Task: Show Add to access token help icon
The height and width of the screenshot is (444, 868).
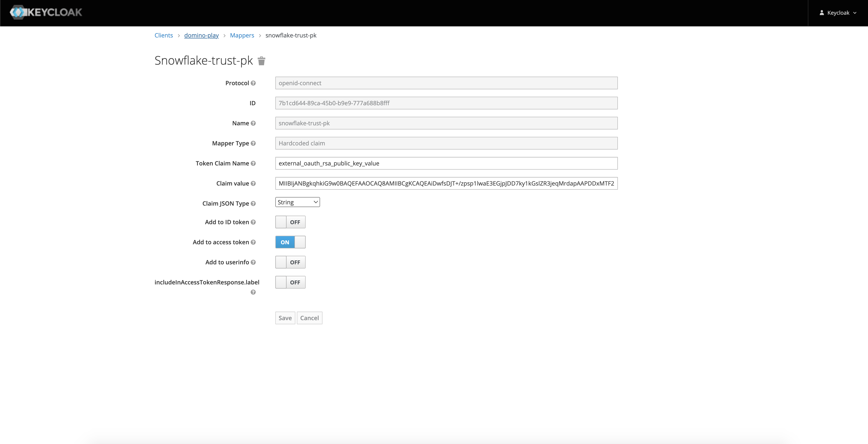Action: (x=253, y=242)
